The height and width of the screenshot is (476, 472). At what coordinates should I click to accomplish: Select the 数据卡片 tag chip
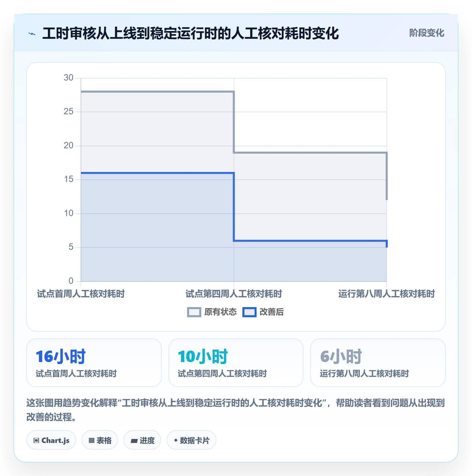click(191, 440)
